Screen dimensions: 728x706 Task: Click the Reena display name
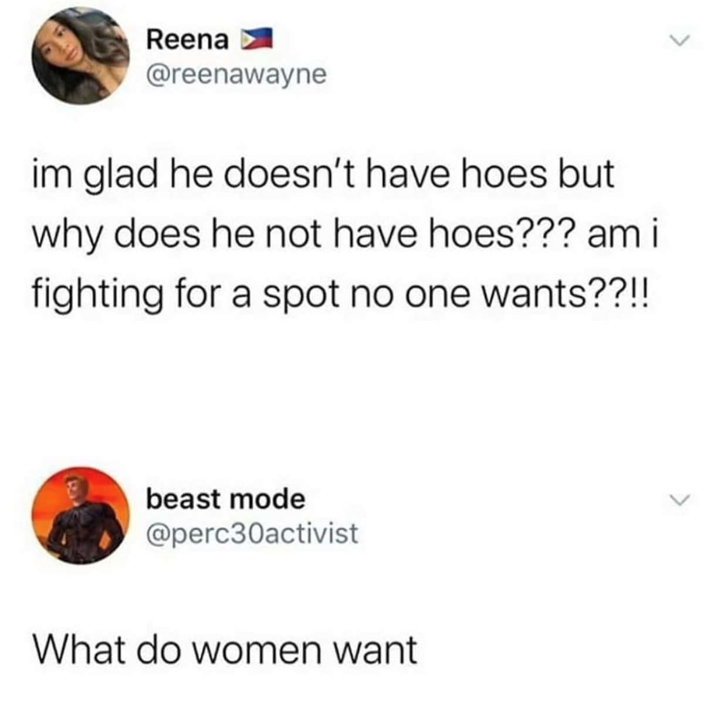[187, 40]
